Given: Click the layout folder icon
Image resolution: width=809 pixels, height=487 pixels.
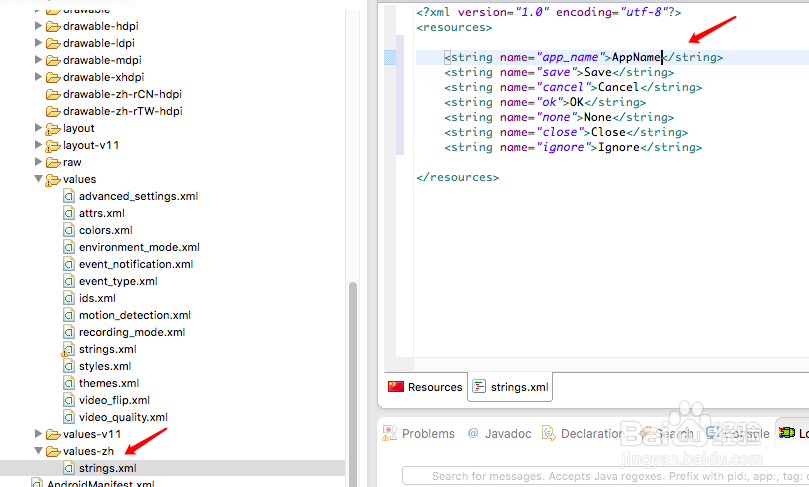Looking at the screenshot, I should (x=53, y=128).
